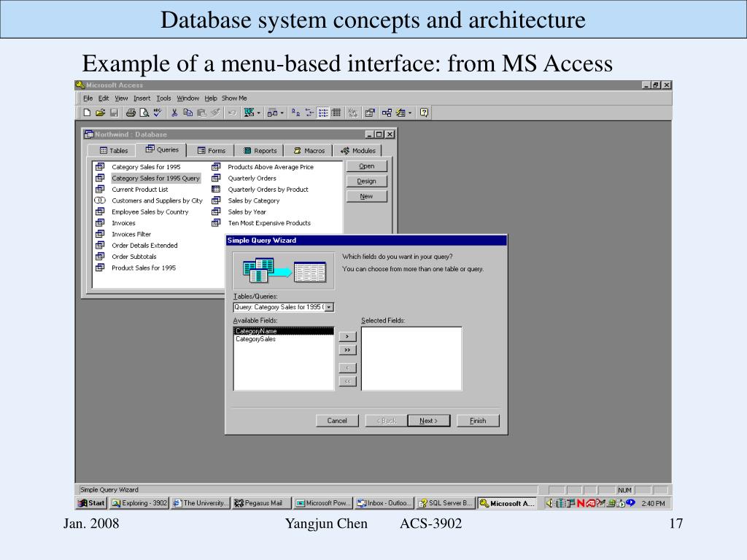Click Next in the query wizard

[428, 421]
